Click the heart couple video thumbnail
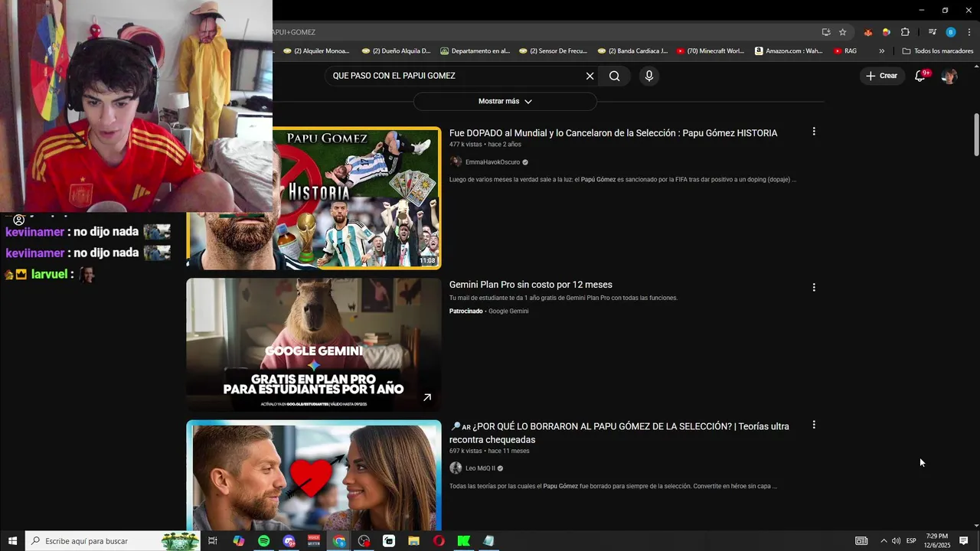The width and height of the screenshot is (980, 551). [314, 474]
